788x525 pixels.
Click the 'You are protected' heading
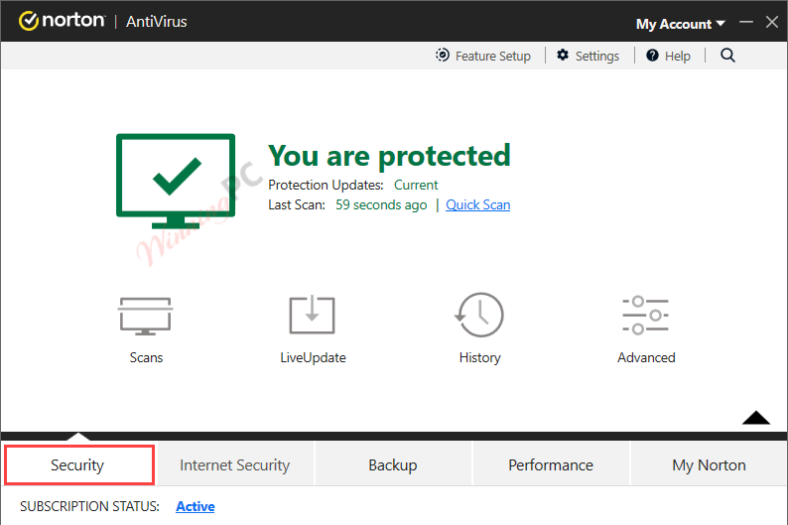click(389, 156)
